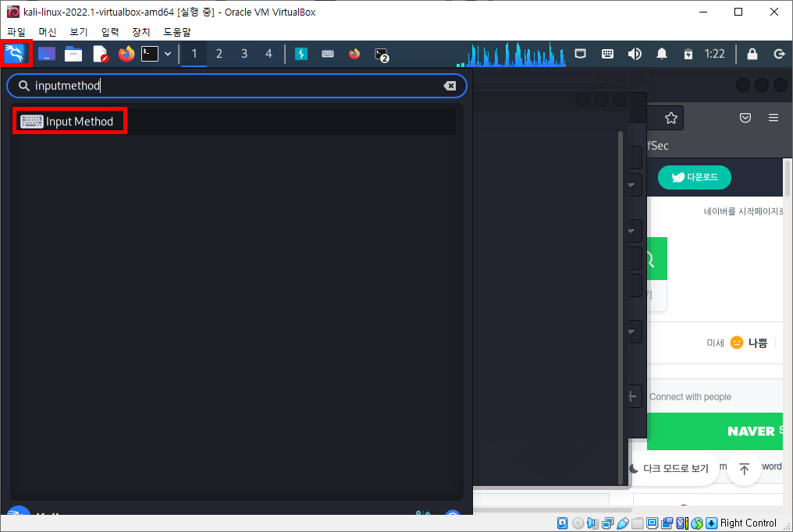Expand the terminal launcher dropdown arrow
Image resolution: width=793 pixels, height=532 pixels.
(168, 54)
